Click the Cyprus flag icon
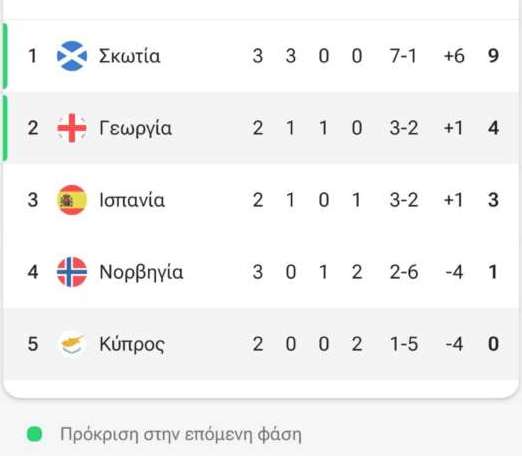522x456 pixels. click(x=72, y=344)
